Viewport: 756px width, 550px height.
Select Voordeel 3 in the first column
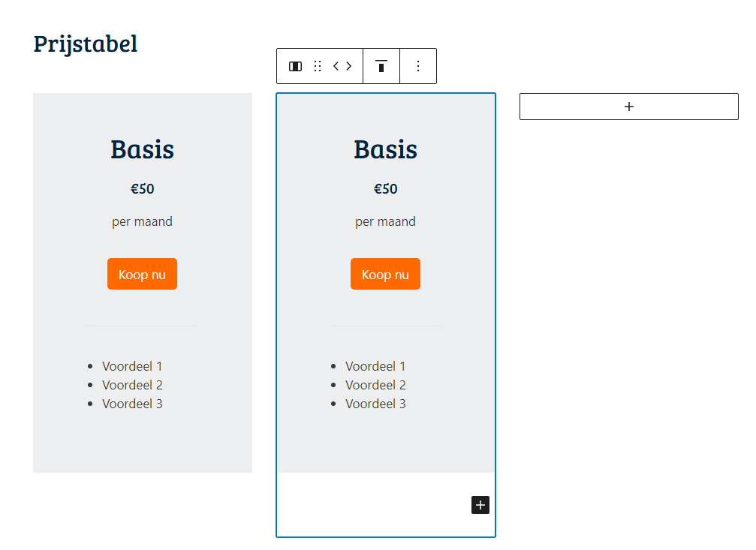(132, 404)
